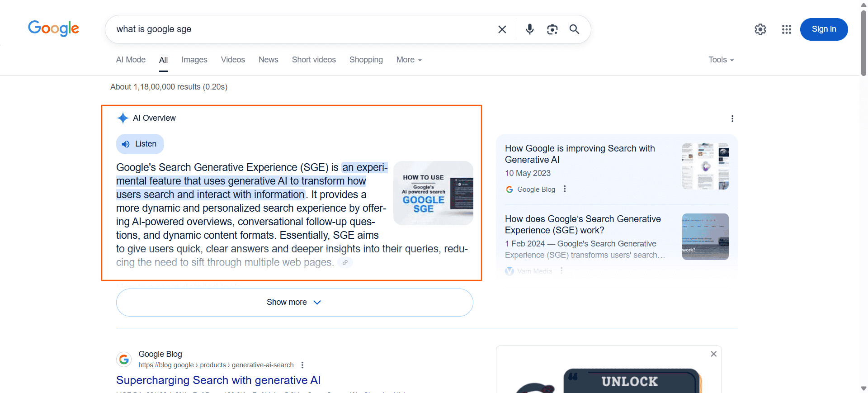Click Google Blog result favicon
Image resolution: width=868 pixels, height=393 pixels.
click(x=124, y=360)
